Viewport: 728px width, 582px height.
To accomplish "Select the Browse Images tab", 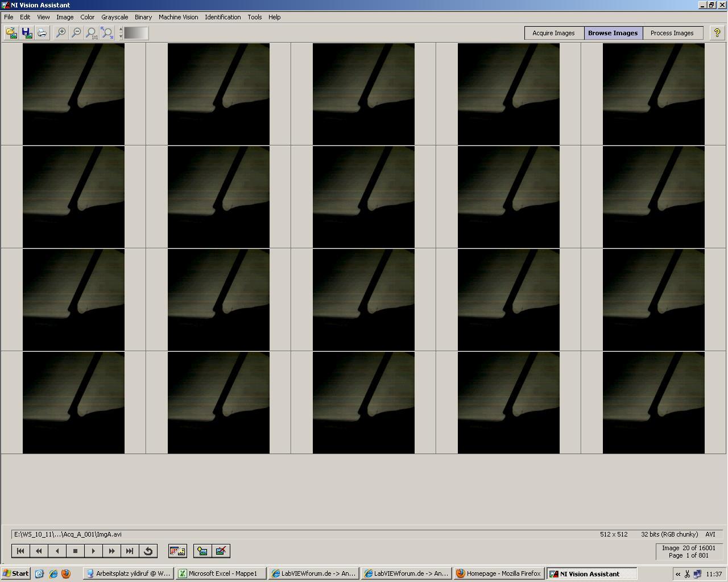I will [613, 33].
